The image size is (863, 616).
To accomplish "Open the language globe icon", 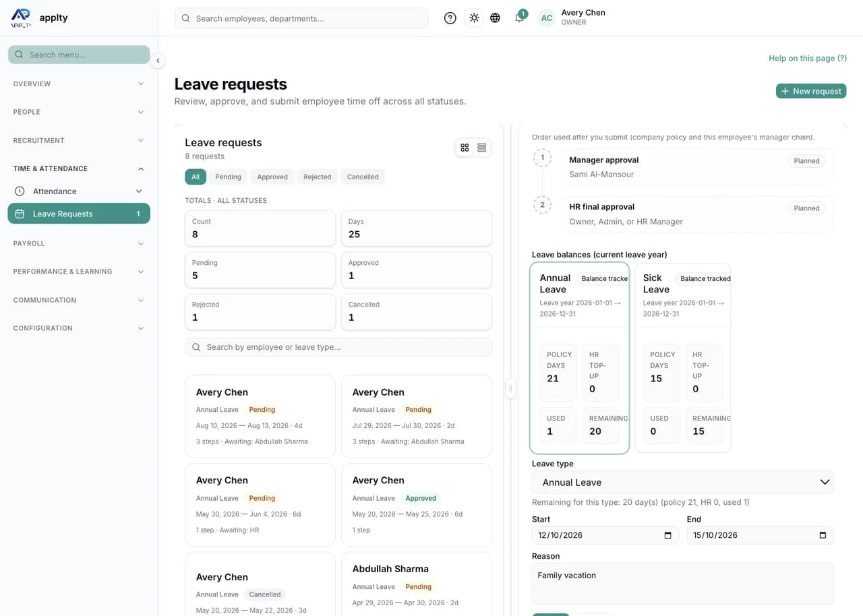I will [496, 18].
